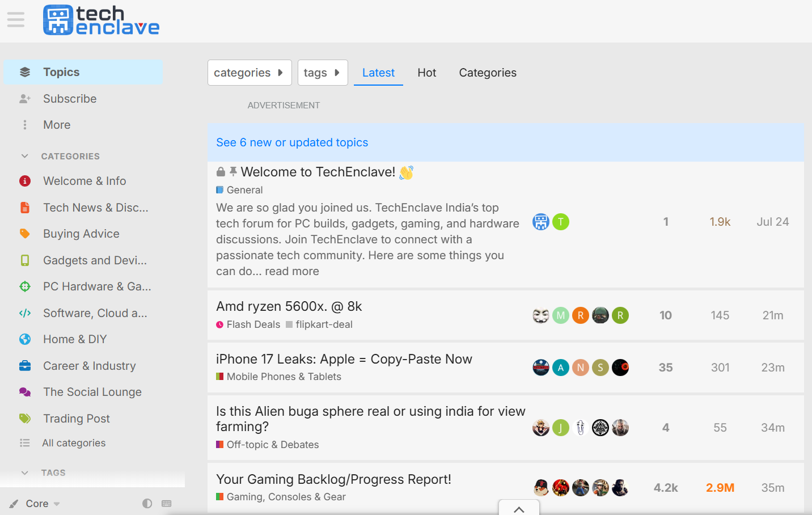Click the Jul 24 activity date
Viewport: 812px width, 515px height.
(773, 222)
